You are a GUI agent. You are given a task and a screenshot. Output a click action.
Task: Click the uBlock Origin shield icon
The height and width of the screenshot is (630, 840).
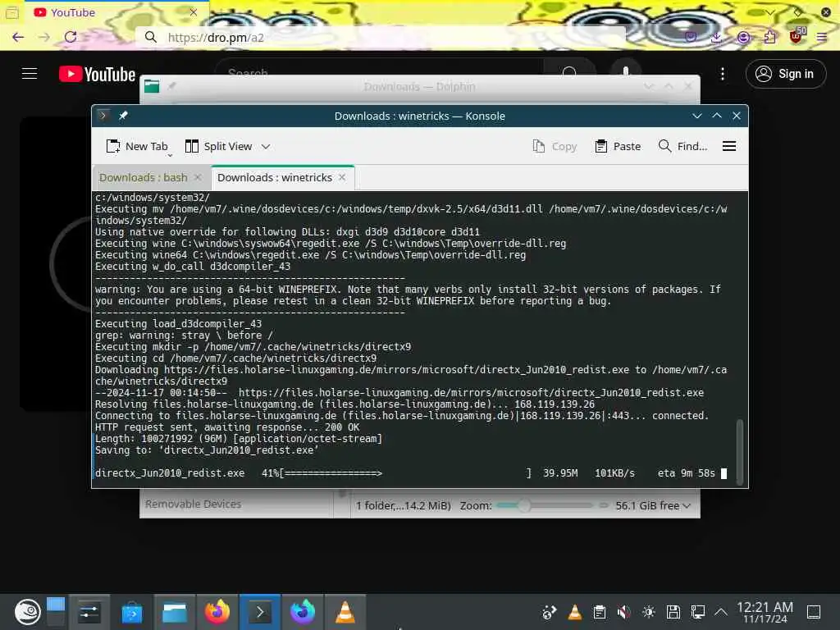(796, 37)
